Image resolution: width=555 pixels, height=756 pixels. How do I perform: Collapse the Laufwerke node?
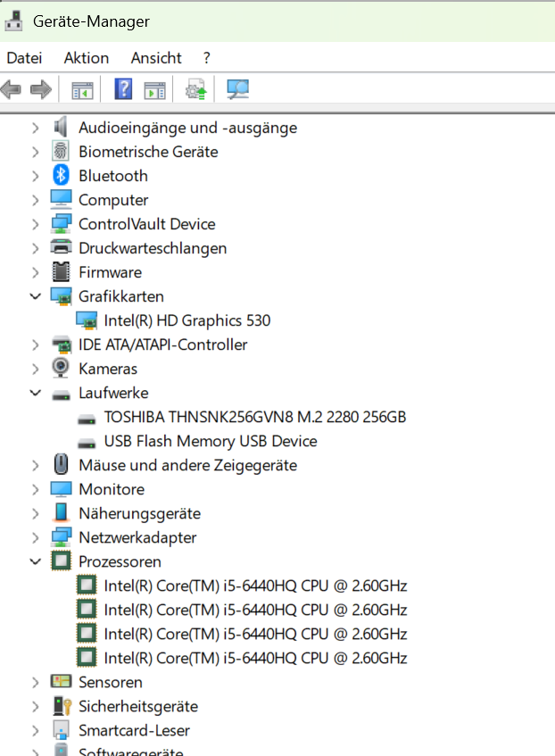tap(35, 393)
